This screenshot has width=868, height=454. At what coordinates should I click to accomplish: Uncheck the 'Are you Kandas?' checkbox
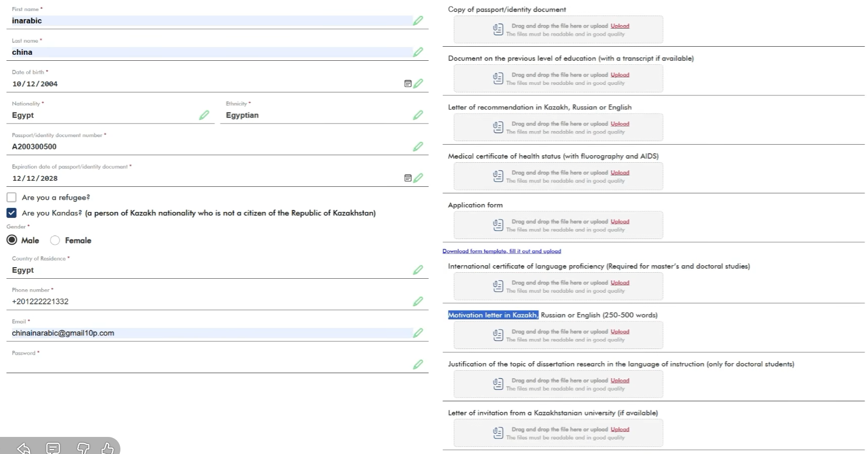point(12,213)
